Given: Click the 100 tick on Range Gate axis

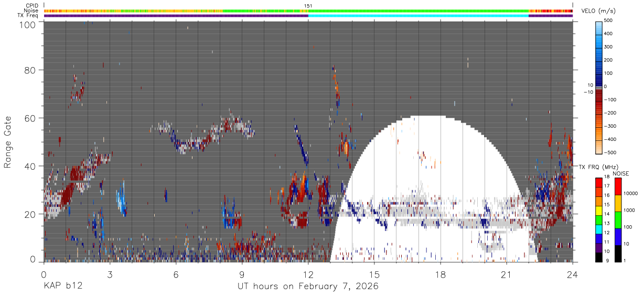Looking at the screenshot, I should (27, 24).
